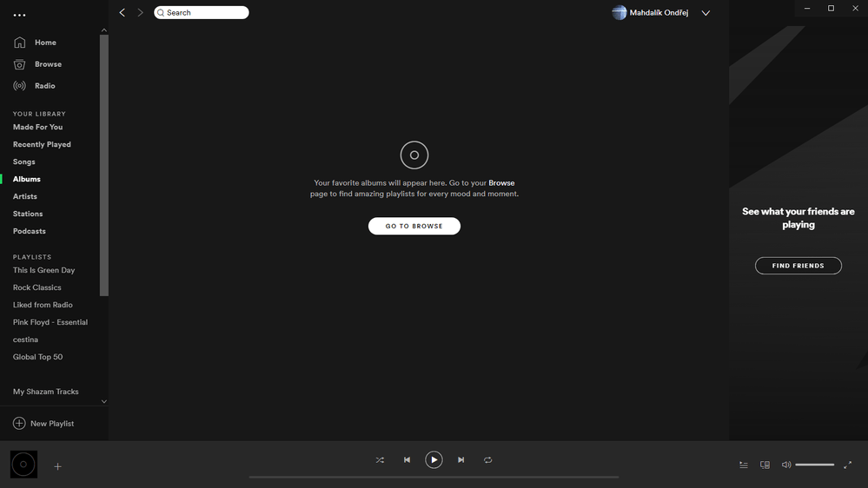This screenshot has width=868, height=488.
Task: Open Mahdalík Ondřej profile
Action: coord(650,12)
